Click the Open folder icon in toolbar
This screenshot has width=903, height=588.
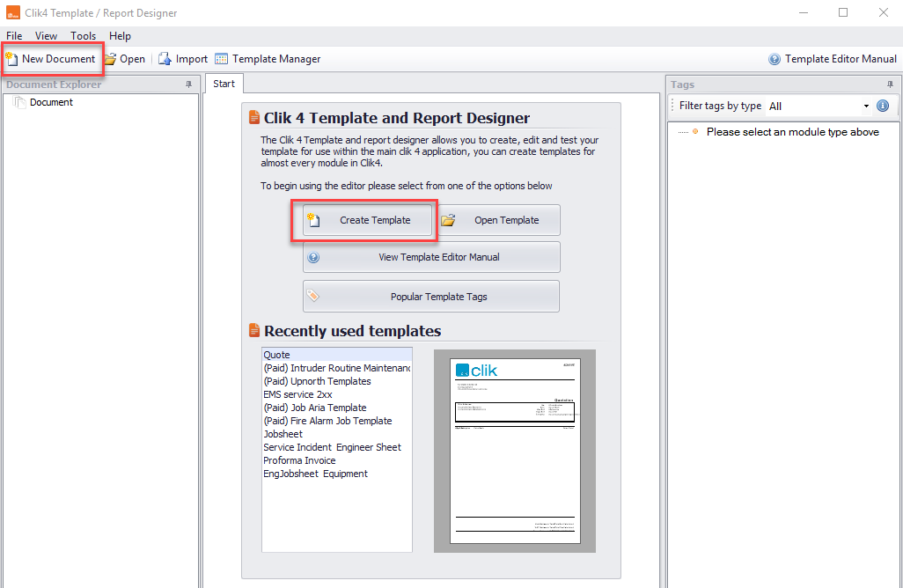tap(110, 59)
